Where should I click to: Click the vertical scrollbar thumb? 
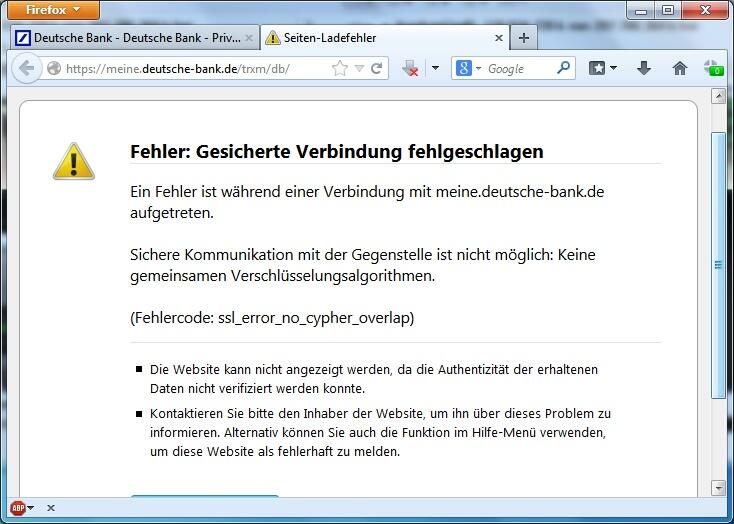coord(719,265)
